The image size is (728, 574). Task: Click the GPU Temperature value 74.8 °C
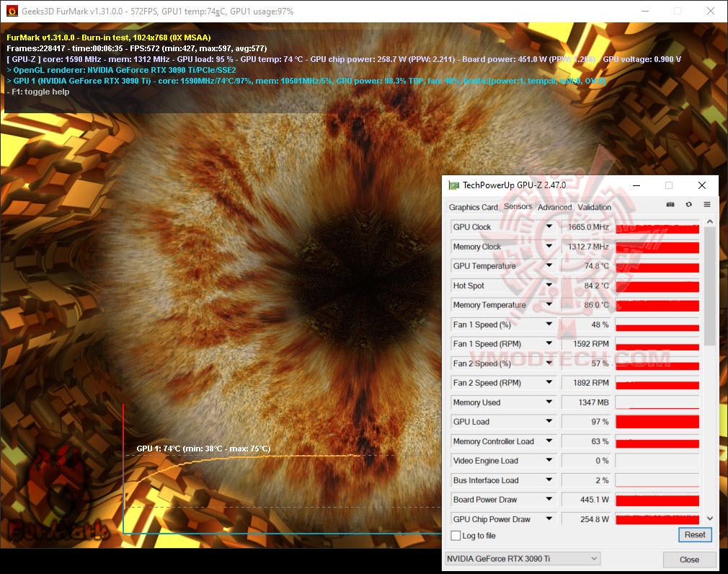point(587,266)
